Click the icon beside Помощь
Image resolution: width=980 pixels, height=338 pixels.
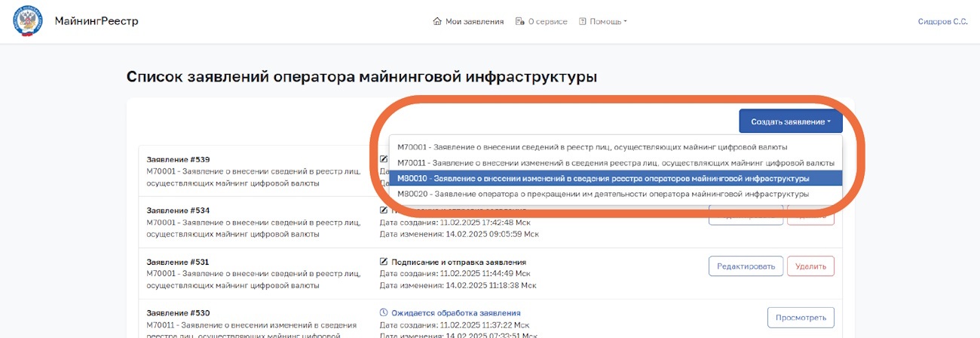(x=582, y=21)
